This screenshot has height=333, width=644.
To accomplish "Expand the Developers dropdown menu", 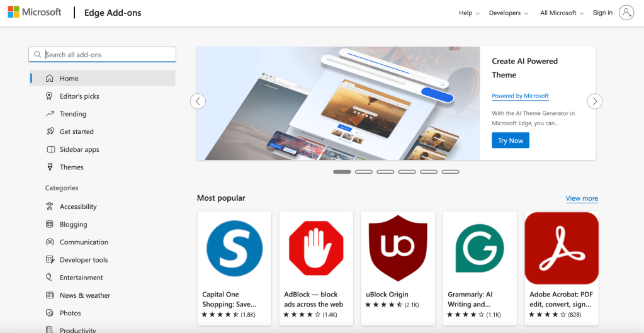I will pyautogui.click(x=509, y=13).
